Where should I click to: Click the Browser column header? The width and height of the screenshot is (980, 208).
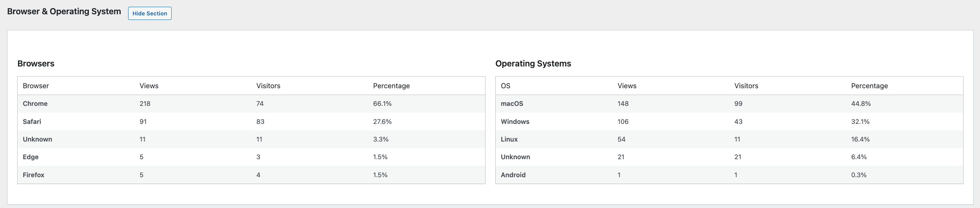click(36, 86)
